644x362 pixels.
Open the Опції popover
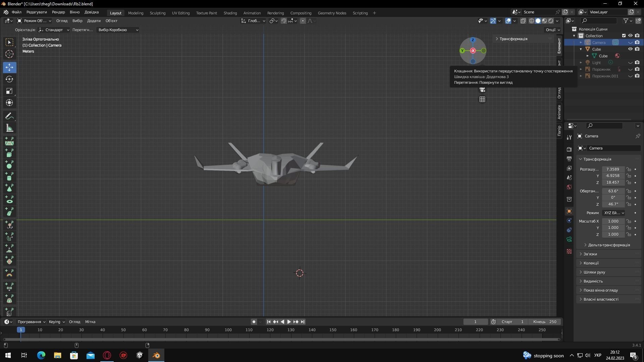click(x=552, y=29)
